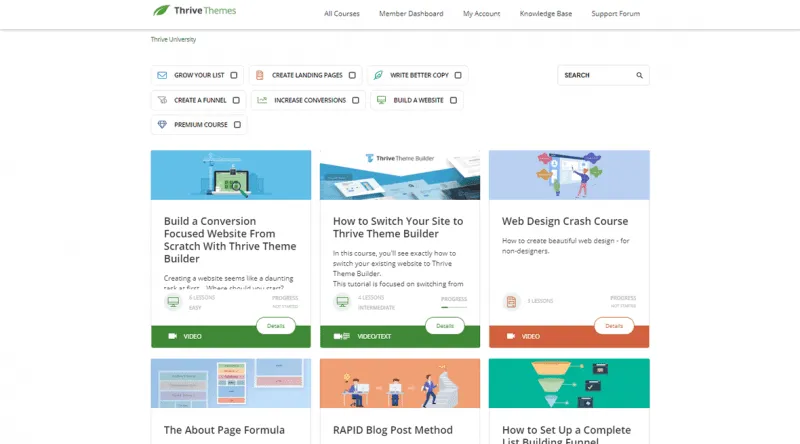Click the Thrive Theme Builder course thumbnail

click(400, 175)
